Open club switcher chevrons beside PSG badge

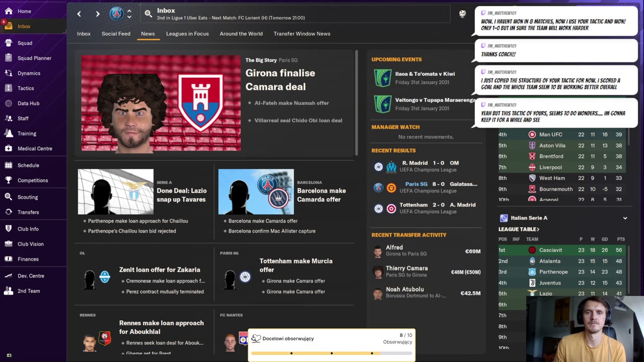click(129, 14)
